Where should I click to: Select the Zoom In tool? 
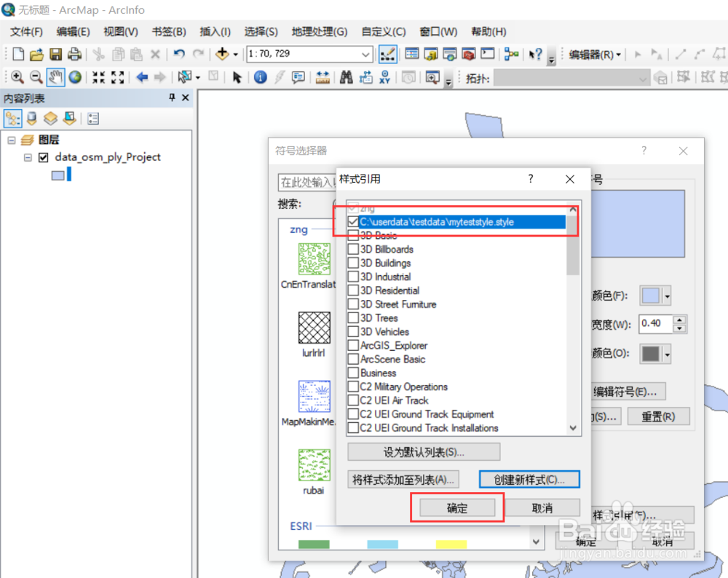click(x=17, y=77)
